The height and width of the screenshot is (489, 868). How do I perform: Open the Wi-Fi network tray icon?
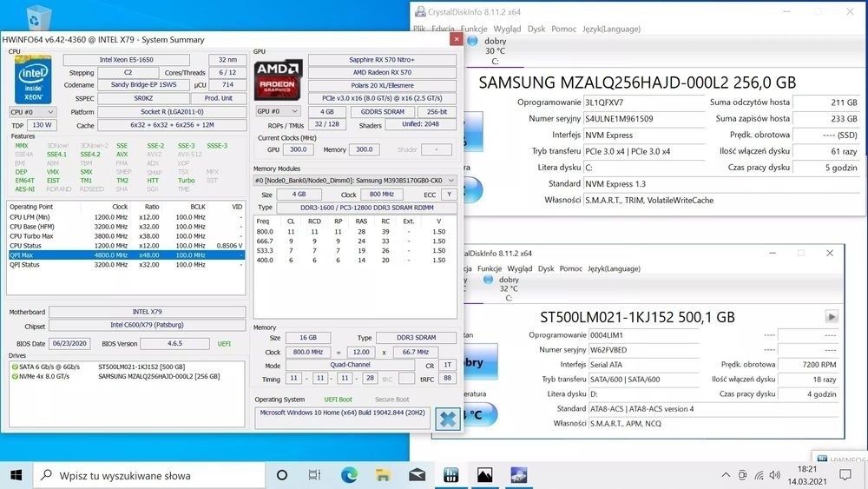(759, 475)
